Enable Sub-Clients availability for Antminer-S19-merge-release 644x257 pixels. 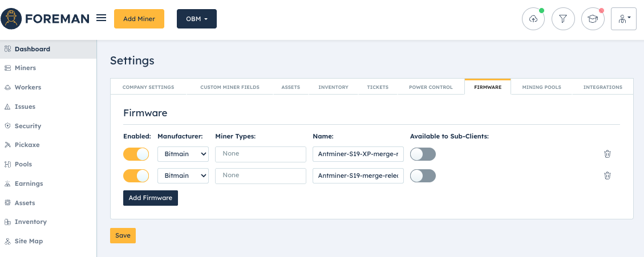423,176
